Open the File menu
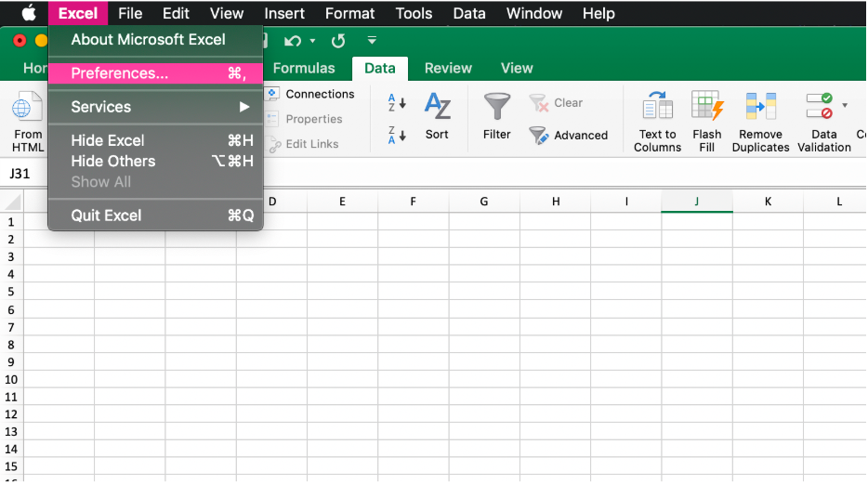This screenshot has height=484, width=868. 130,13
